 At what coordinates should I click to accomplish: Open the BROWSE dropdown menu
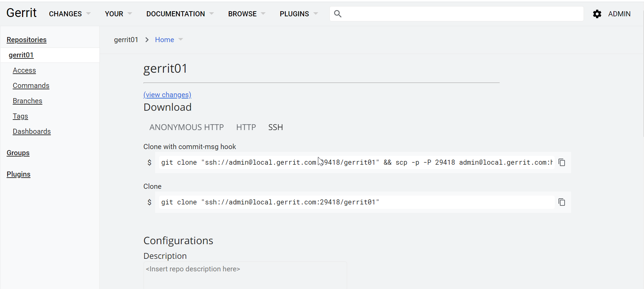tap(247, 14)
